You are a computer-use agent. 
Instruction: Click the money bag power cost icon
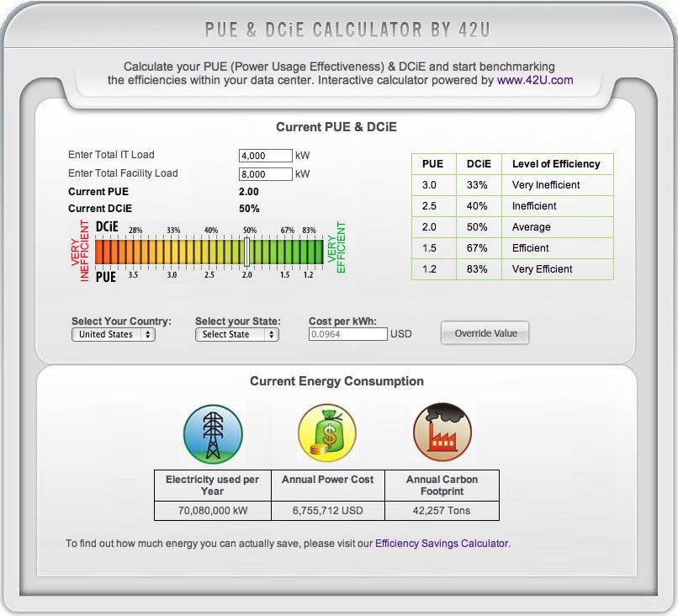(x=327, y=434)
